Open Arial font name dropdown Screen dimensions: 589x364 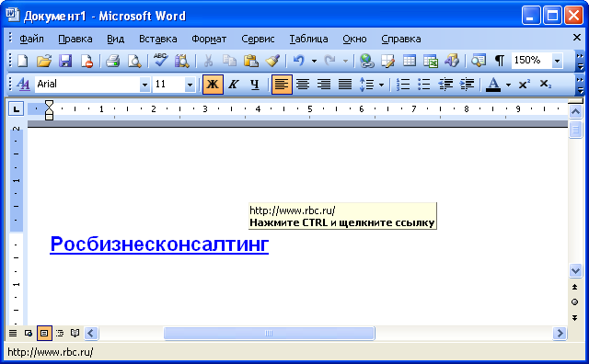point(144,85)
